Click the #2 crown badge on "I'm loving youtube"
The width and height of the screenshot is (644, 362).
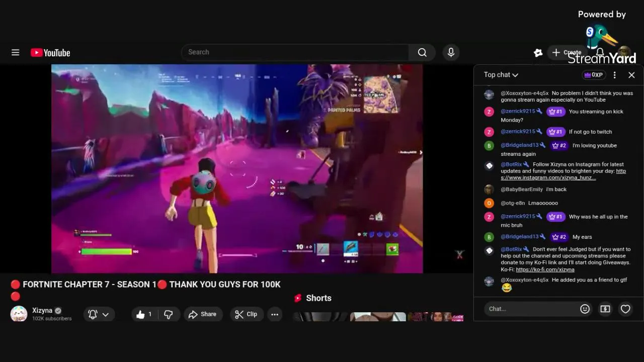pos(559,145)
